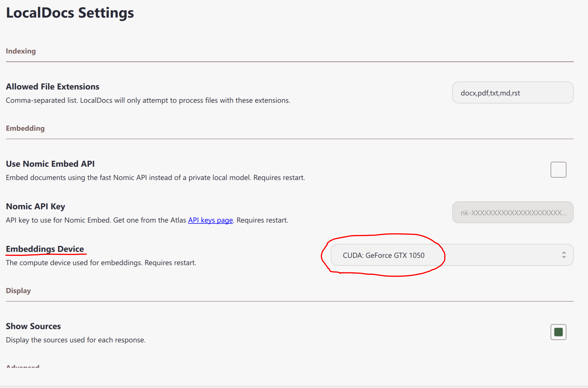Click the compute device used for embeddings description
The image size is (588, 388).
[101, 263]
